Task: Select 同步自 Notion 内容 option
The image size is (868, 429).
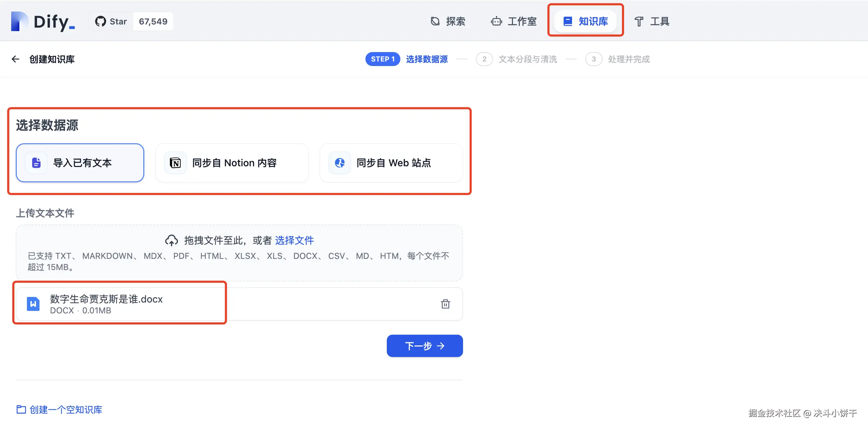Action: 232,163
